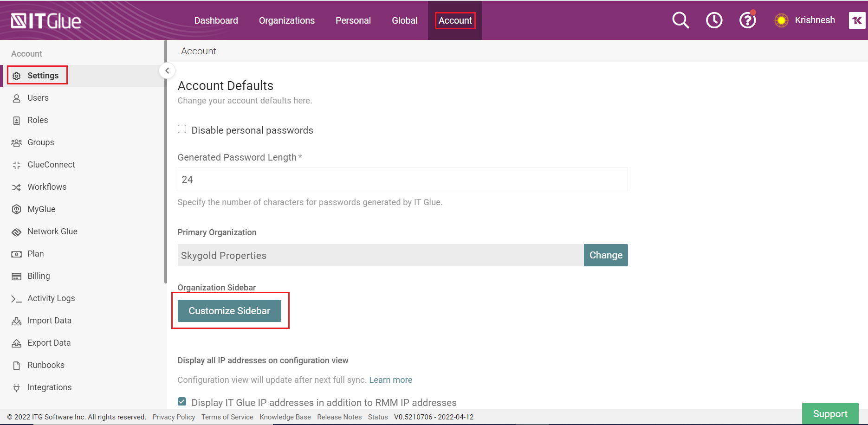
Task: Click the Account breadcrumb text
Action: point(199,51)
